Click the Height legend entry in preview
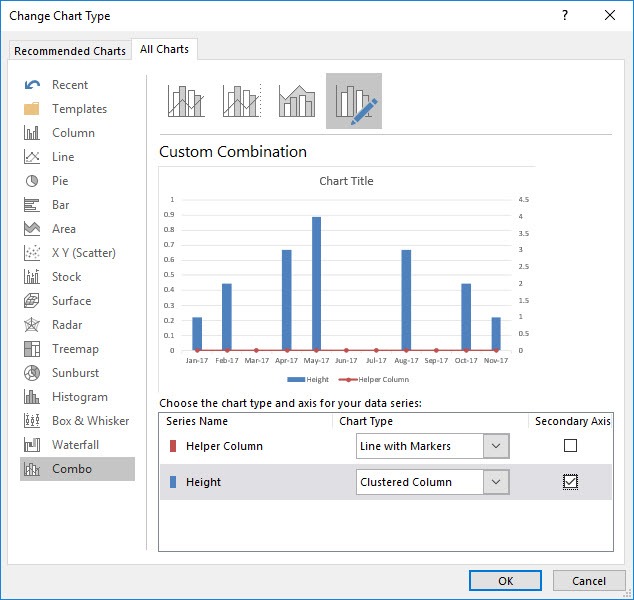 (x=308, y=379)
